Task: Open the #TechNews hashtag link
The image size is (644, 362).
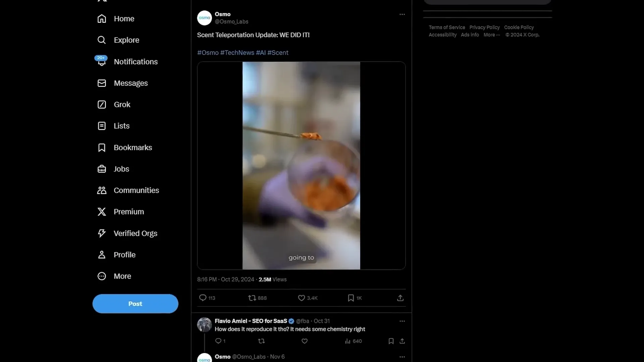Action: pyautogui.click(x=237, y=53)
